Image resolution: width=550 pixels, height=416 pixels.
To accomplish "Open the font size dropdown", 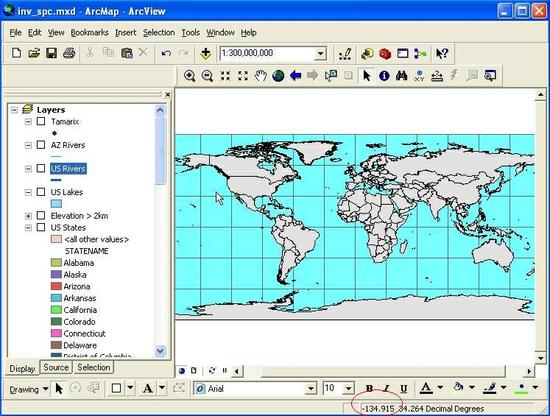I will (x=348, y=389).
